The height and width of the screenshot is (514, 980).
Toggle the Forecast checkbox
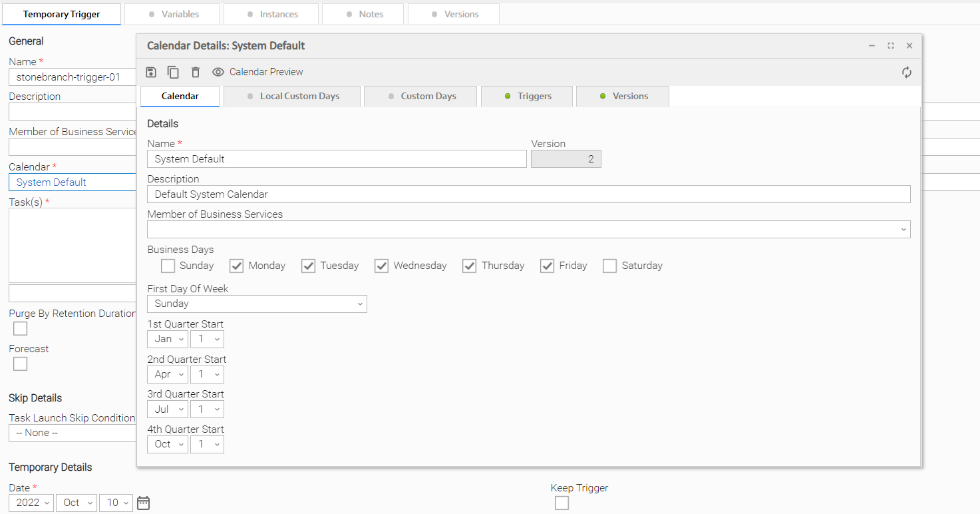tap(21, 364)
